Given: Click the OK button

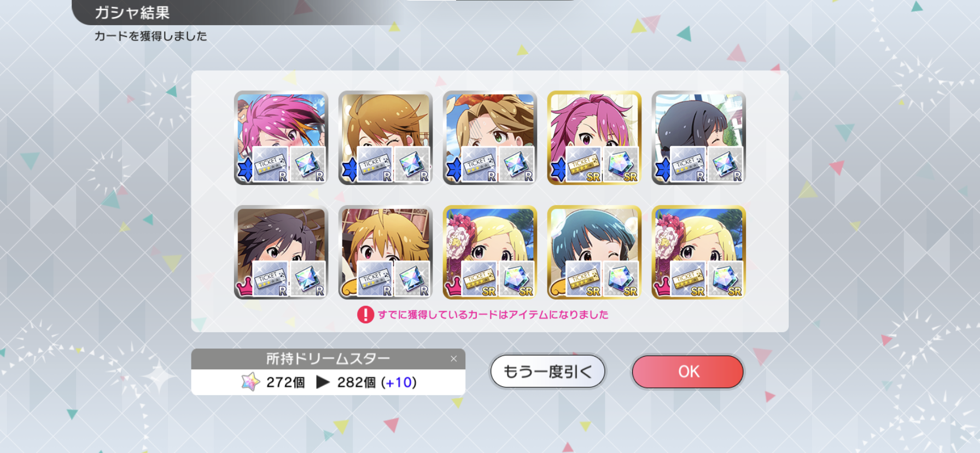Looking at the screenshot, I should (687, 371).
